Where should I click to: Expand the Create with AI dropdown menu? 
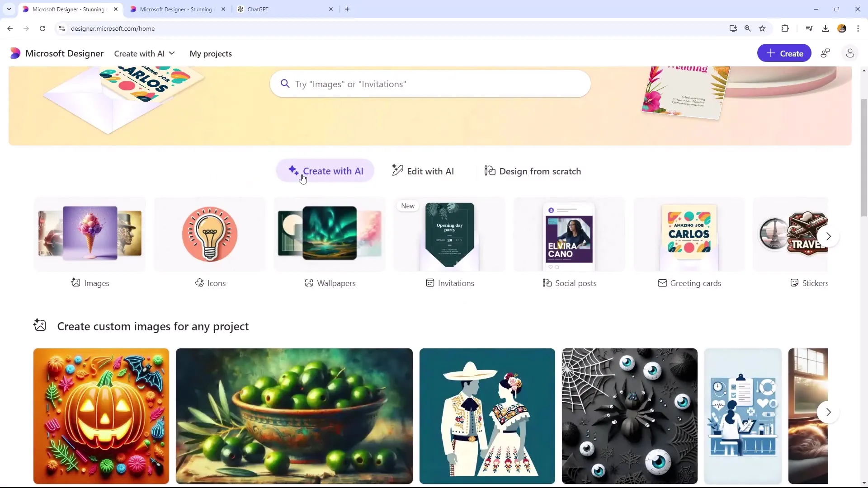(144, 53)
